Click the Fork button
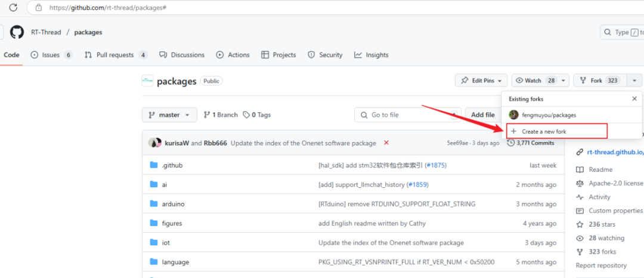 (x=600, y=81)
